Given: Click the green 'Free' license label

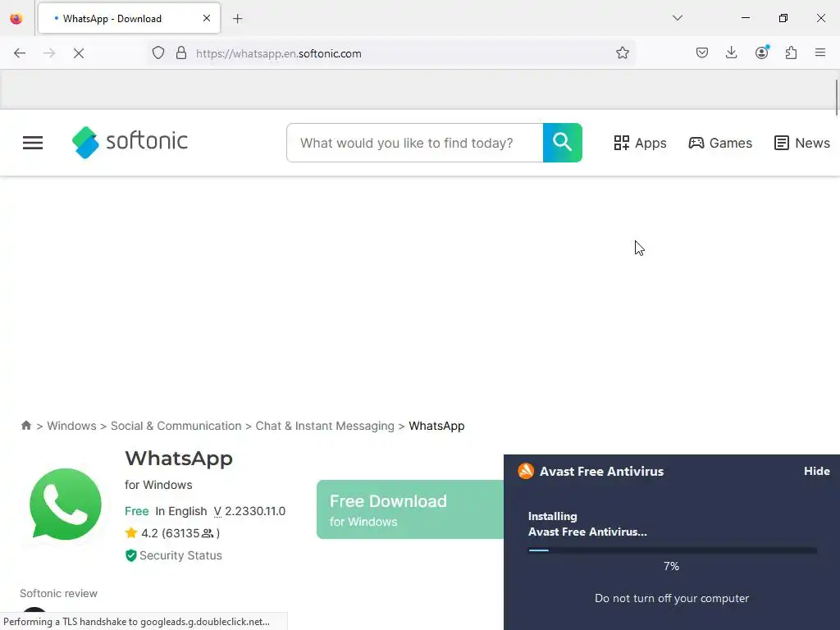Looking at the screenshot, I should [137, 511].
